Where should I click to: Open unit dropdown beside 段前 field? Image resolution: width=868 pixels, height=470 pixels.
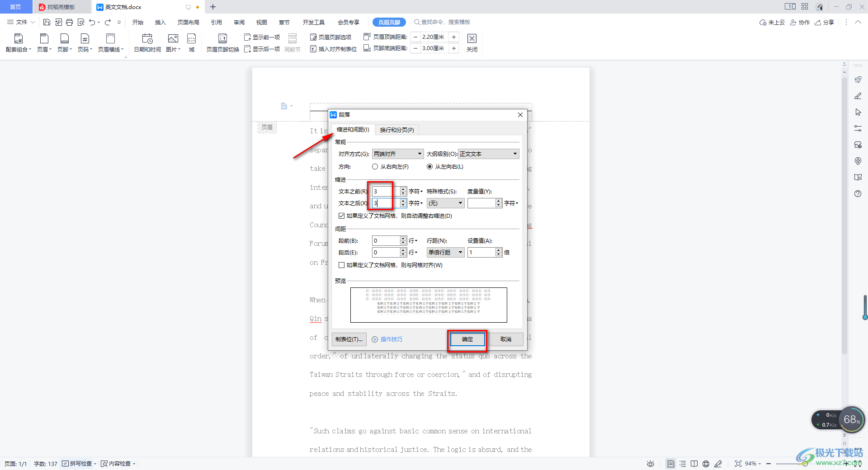pyautogui.click(x=413, y=241)
